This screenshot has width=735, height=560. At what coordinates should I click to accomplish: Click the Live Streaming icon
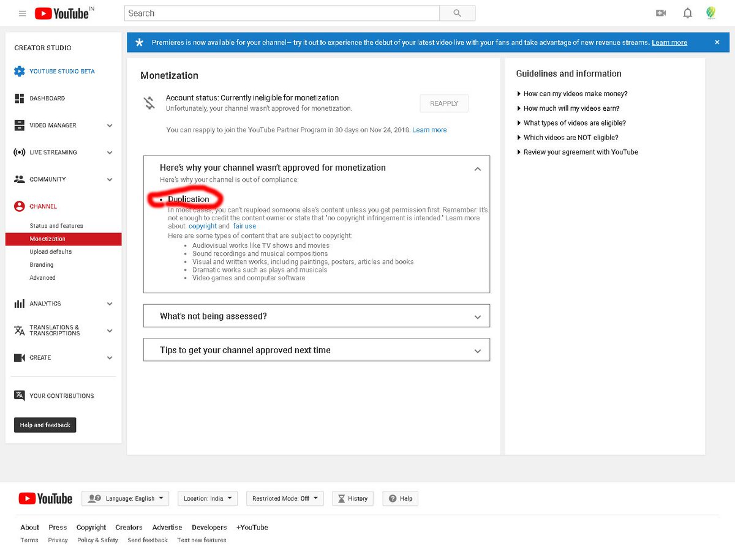coord(20,152)
